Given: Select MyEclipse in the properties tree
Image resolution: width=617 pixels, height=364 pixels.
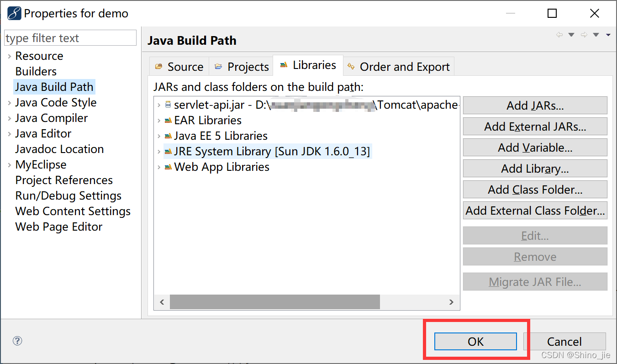Looking at the screenshot, I should (x=41, y=165).
